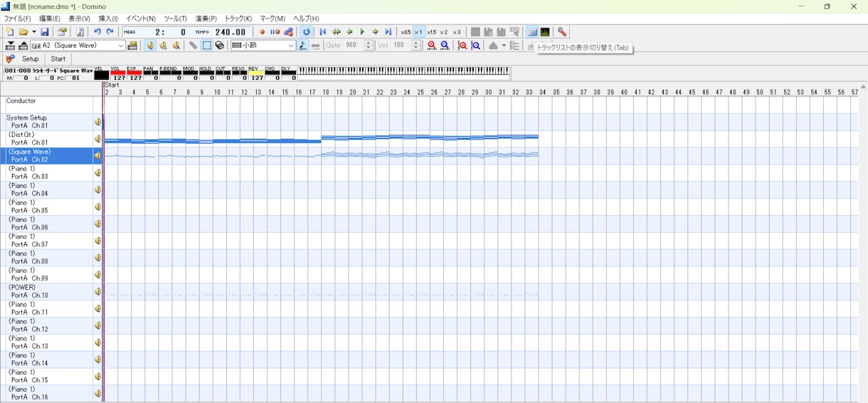Viewport: 868px width, 403px height.
Task: Click the on-screen piano keyboard strip
Action: [x=404, y=71]
